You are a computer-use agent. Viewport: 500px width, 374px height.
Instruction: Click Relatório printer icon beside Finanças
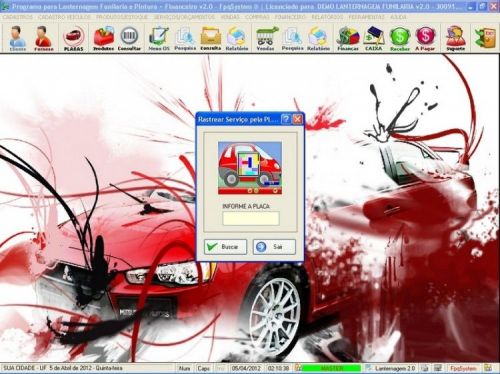coord(318,39)
